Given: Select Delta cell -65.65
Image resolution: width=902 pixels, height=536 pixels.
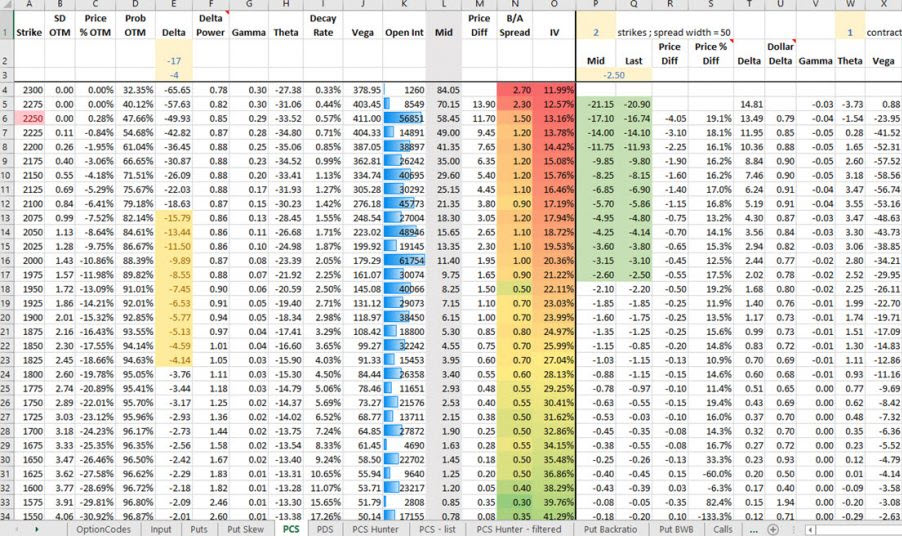Looking at the screenshot, I should pos(174,90).
